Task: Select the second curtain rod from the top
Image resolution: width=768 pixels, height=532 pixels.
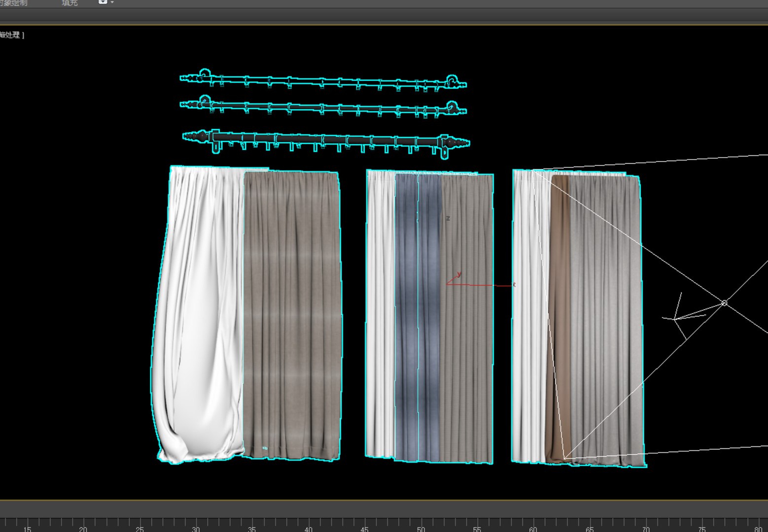Action: tap(323, 106)
